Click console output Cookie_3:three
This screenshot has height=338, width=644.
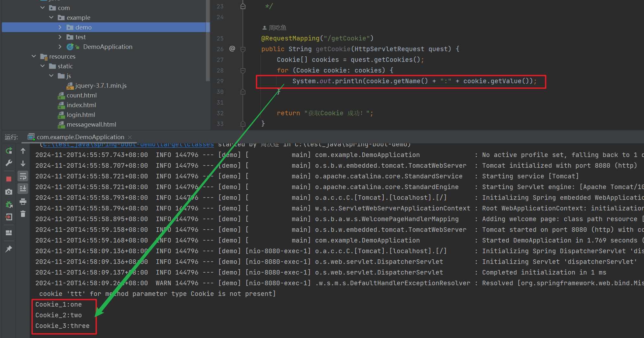click(x=62, y=326)
